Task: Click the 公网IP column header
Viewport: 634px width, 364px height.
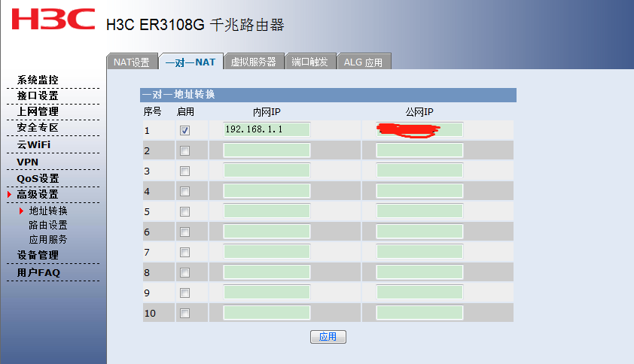Action: 419,112
